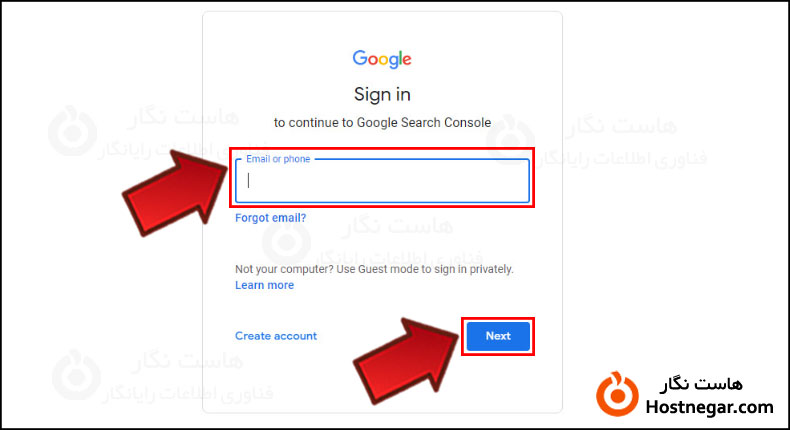Screen dimensions: 790x430
Task: Click the red arrow pointing at email field
Action: (174, 194)
